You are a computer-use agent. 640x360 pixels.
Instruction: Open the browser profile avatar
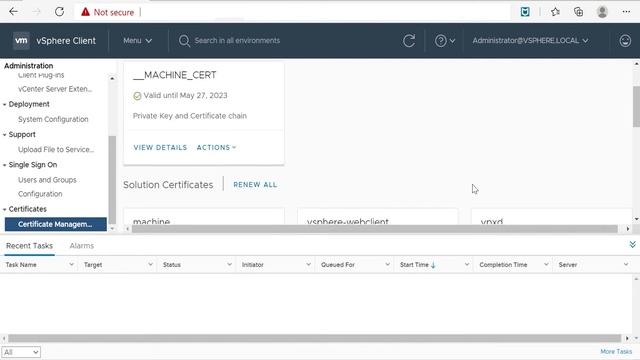click(x=602, y=12)
